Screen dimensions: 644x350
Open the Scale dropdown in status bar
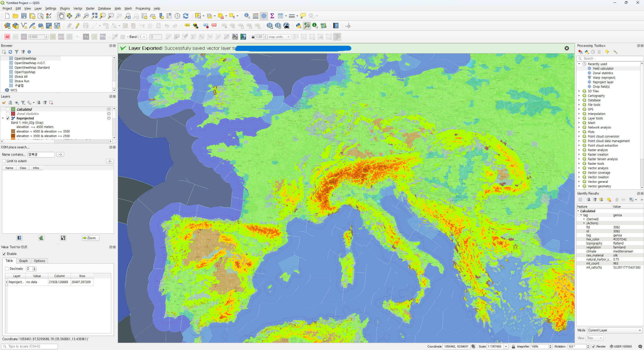point(506,346)
